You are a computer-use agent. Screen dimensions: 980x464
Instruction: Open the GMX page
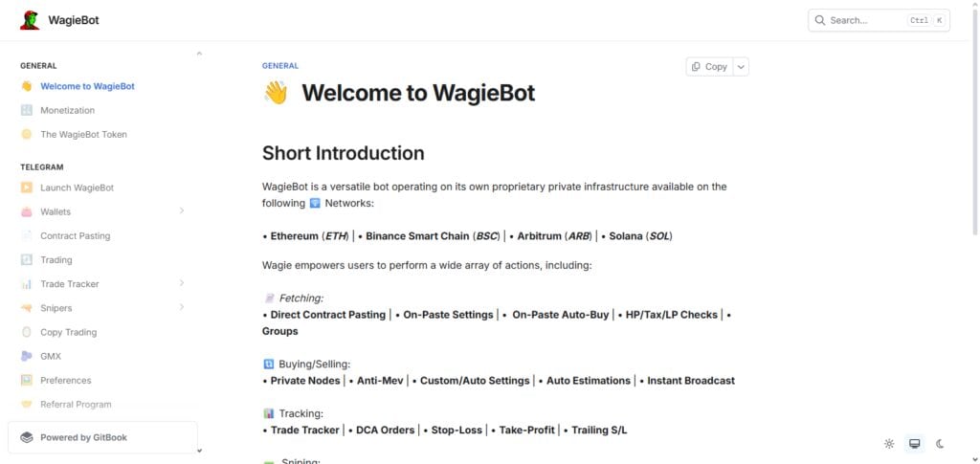tap(51, 357)
